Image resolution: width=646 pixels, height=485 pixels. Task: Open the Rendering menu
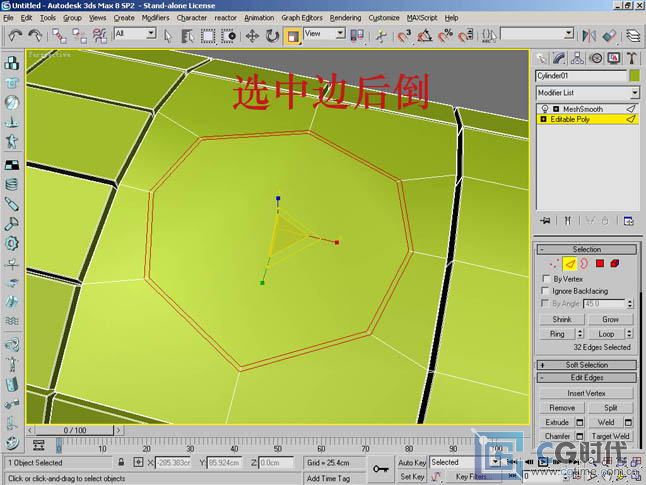[x=345, y=18]
